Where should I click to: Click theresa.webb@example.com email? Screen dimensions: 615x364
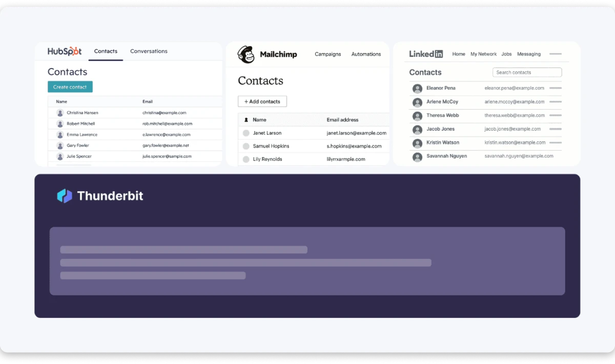[x=515, y=115]
